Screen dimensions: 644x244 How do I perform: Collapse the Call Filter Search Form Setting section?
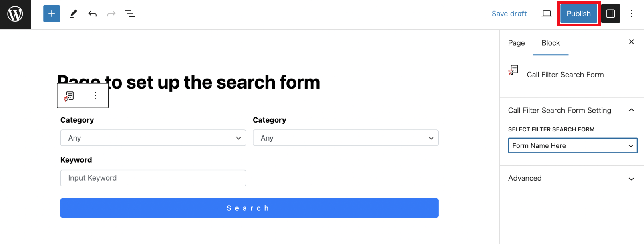632,110
